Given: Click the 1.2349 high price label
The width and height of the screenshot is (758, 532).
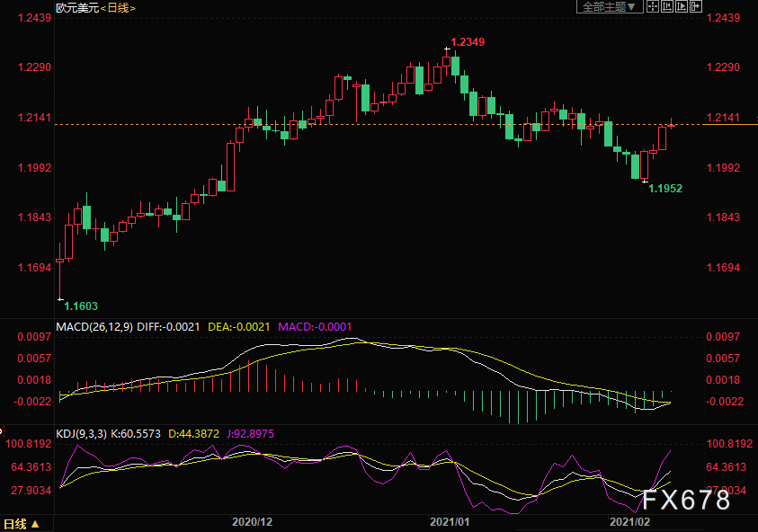Looking at the screenshot, I should (468, 42).
